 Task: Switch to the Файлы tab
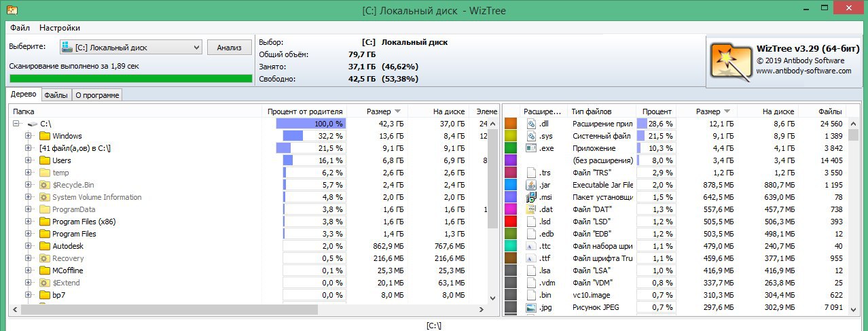pos(56,95)
